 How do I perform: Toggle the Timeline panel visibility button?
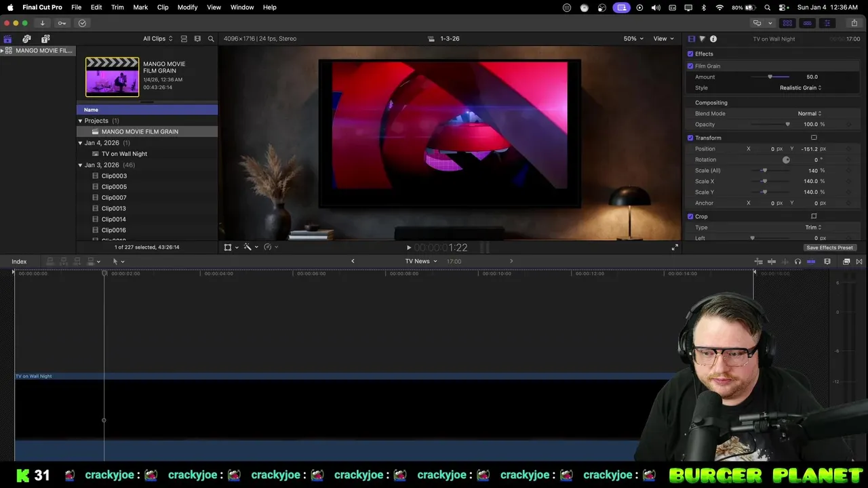tap(807, 23)
